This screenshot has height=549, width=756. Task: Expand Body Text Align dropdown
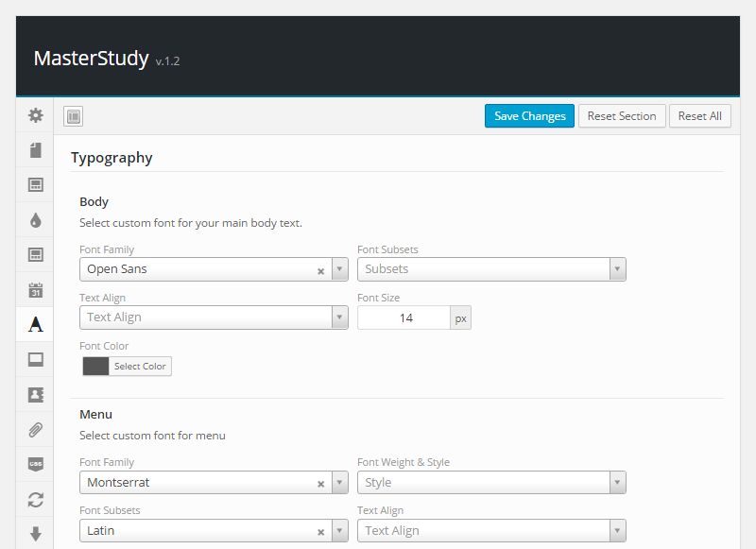(214, 317)
